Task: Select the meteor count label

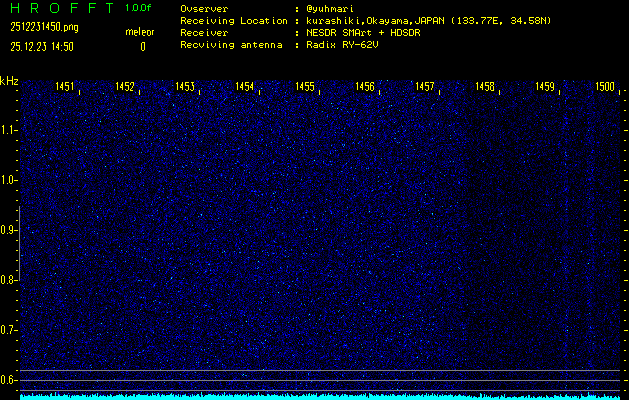Action: (x=140, y=32)
